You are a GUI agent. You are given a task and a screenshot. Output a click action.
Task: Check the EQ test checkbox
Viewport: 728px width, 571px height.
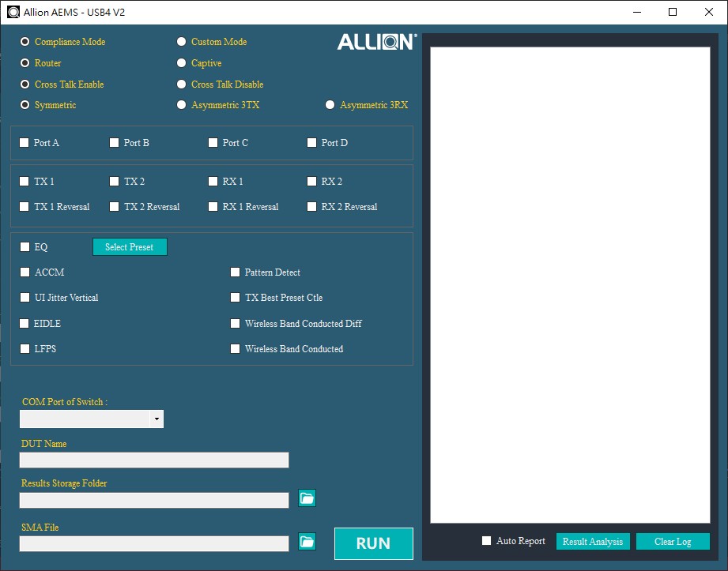tap(25, 246)
